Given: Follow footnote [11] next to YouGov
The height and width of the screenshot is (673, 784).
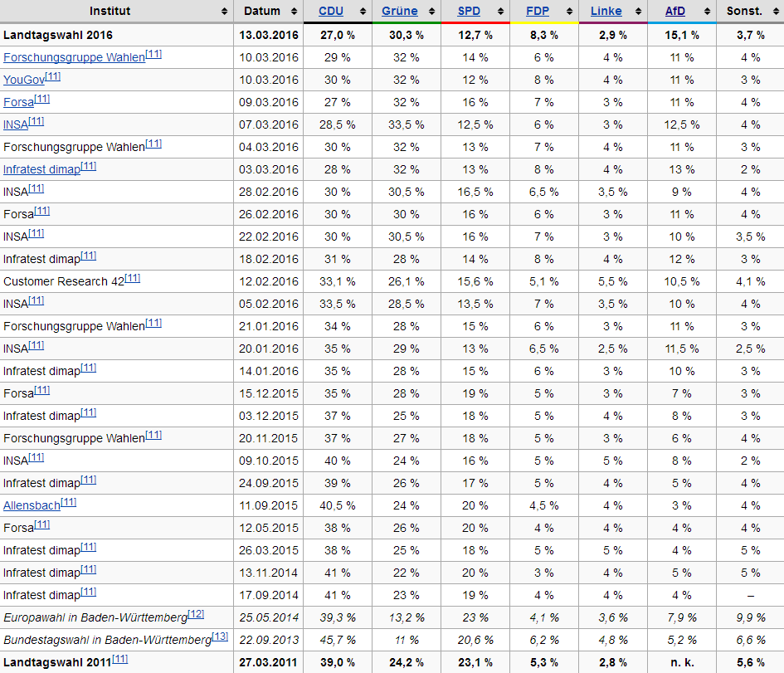Looking at the screenshot, I should click(x=53, y=76).
